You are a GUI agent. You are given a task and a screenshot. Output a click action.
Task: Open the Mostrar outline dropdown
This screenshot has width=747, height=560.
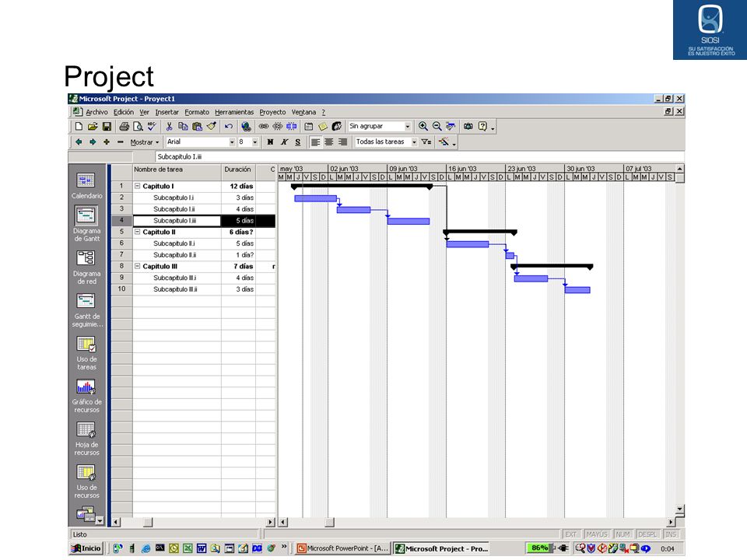click(145, 142)
